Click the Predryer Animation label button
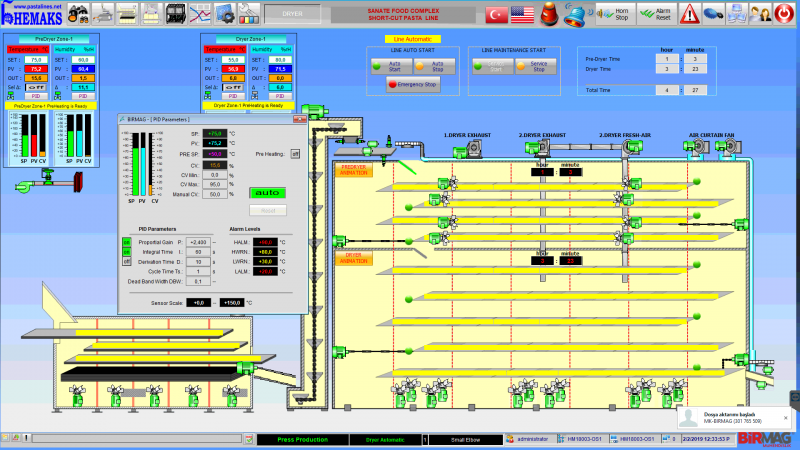This screenshot has width=800, height=450. coord(354,170)
